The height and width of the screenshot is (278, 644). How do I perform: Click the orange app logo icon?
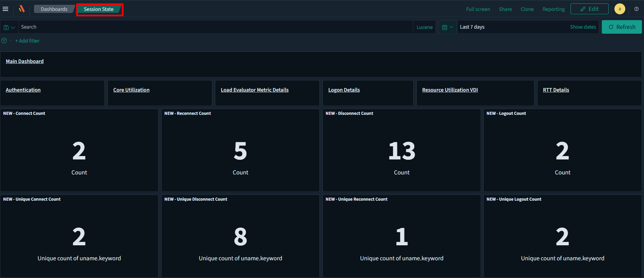coord(22,9)
